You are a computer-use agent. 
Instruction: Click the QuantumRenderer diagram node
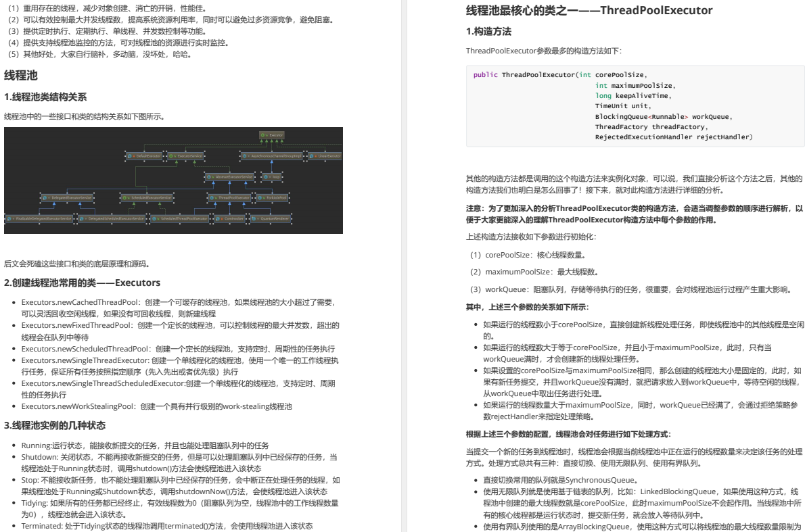click(x=271, y=218)
